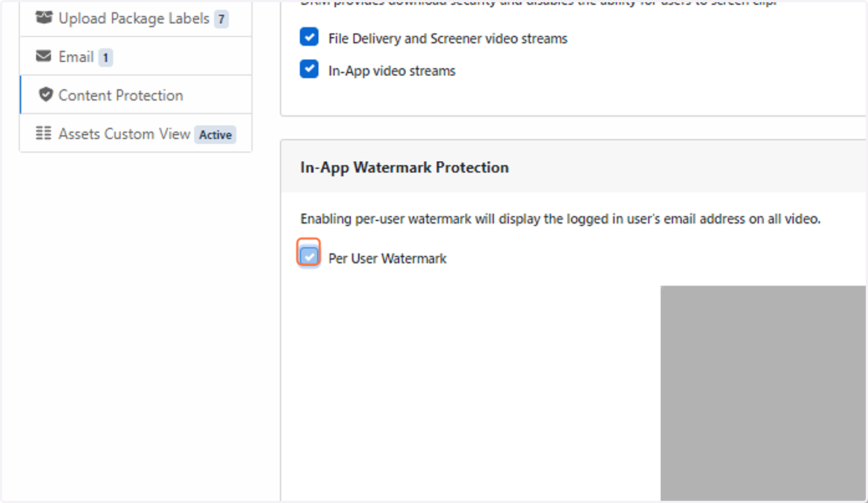Viewport: 868px width, 503px height.
Task: Click the Email count badge
Action: click(x=106, y=57)
